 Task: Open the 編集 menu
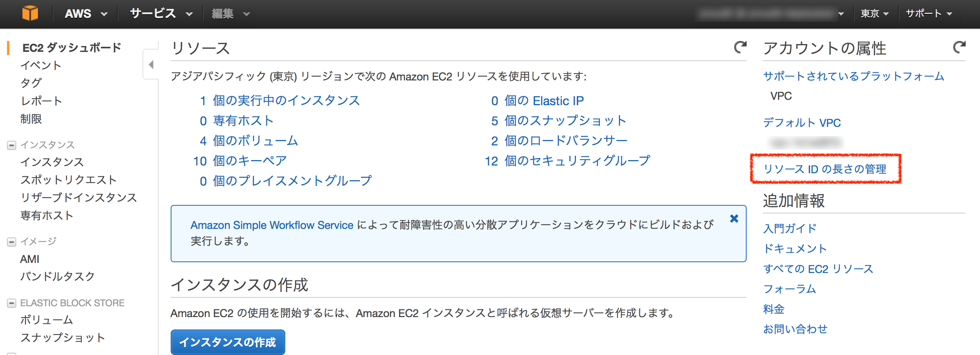click(230, 14)
